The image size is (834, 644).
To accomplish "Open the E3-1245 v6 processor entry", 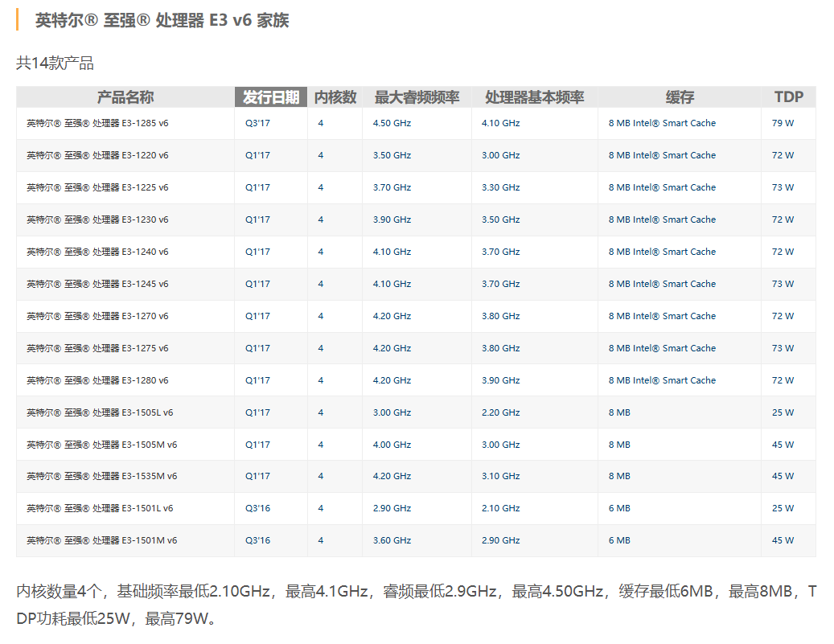I will coord(97,285).
